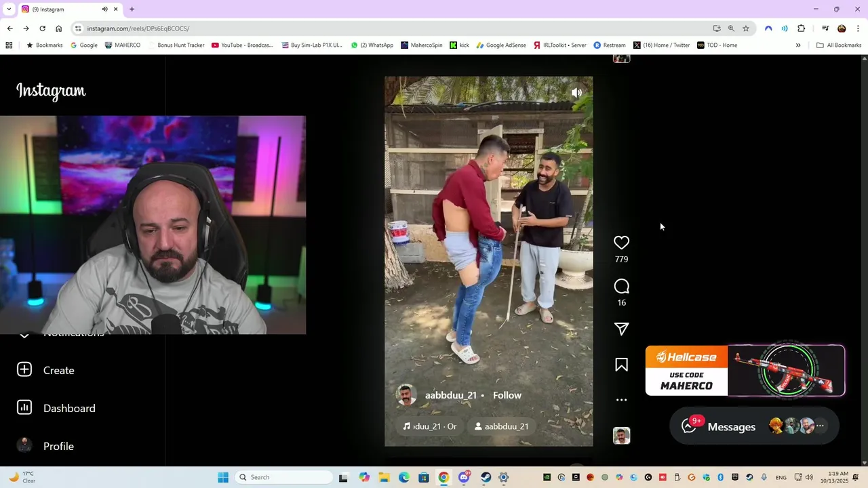The image size is (868, 488).
Task: Open the Bonus Hunt Tracker bookmark
Action: click(x=176, y=45)
